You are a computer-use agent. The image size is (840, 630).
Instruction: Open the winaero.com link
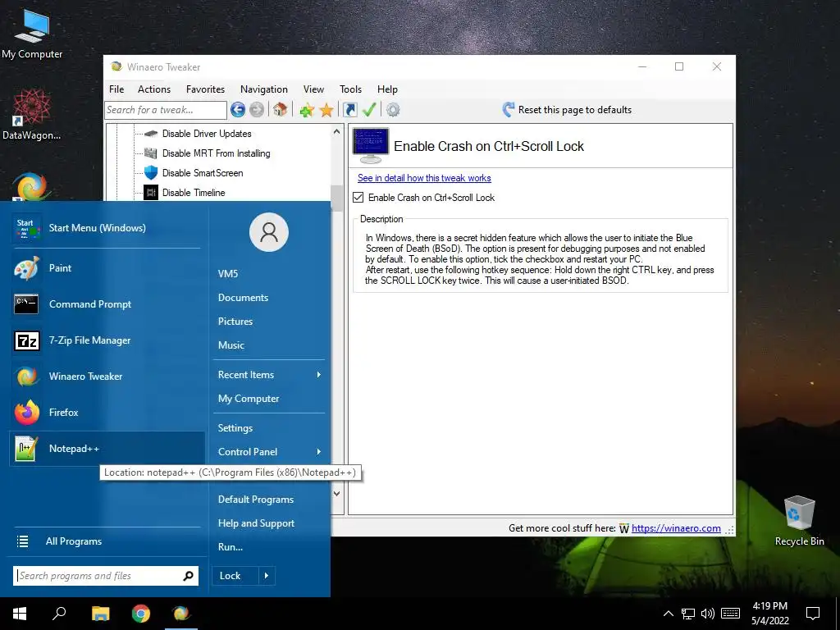pyautogui.click(x=676, y=528)
